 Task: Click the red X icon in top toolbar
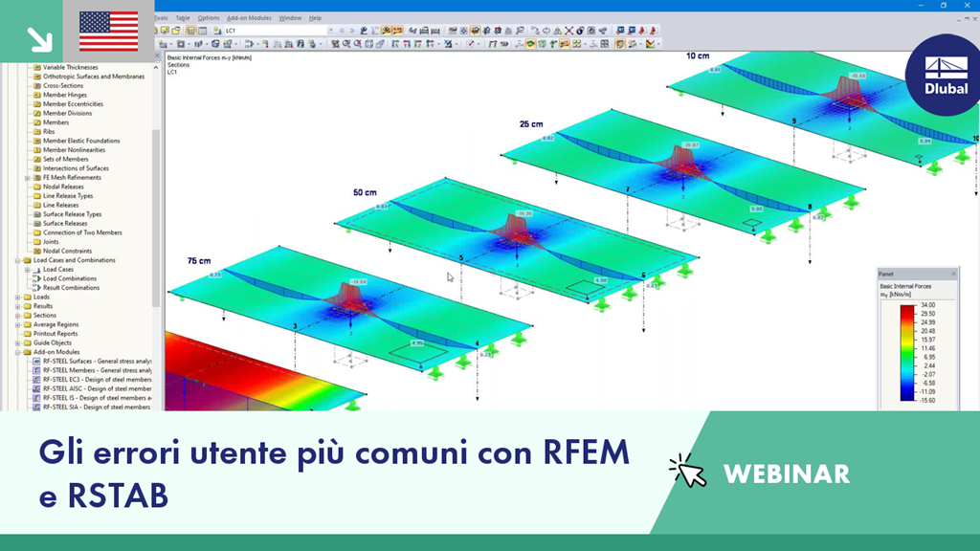pyautogui.click(x=568, y=31)
